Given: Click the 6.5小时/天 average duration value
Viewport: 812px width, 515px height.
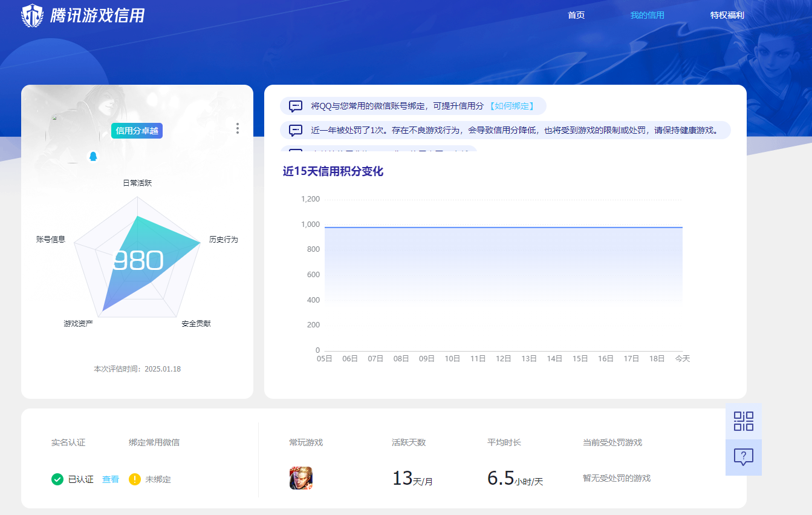Looking at the screenshot, I should 515,479.
